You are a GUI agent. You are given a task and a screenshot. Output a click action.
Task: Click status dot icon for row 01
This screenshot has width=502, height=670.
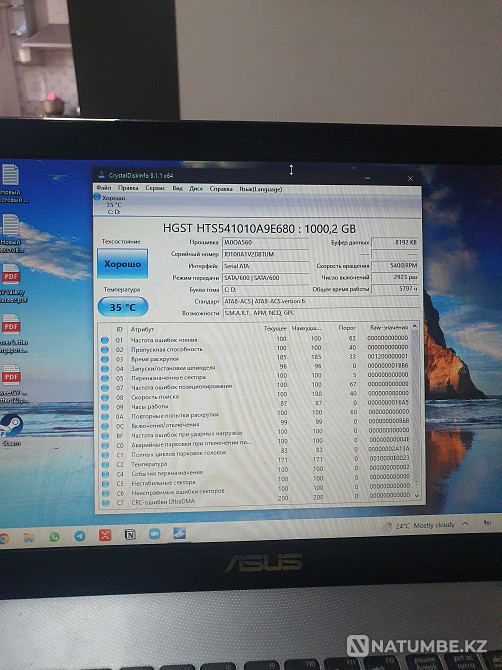[105, 340]
